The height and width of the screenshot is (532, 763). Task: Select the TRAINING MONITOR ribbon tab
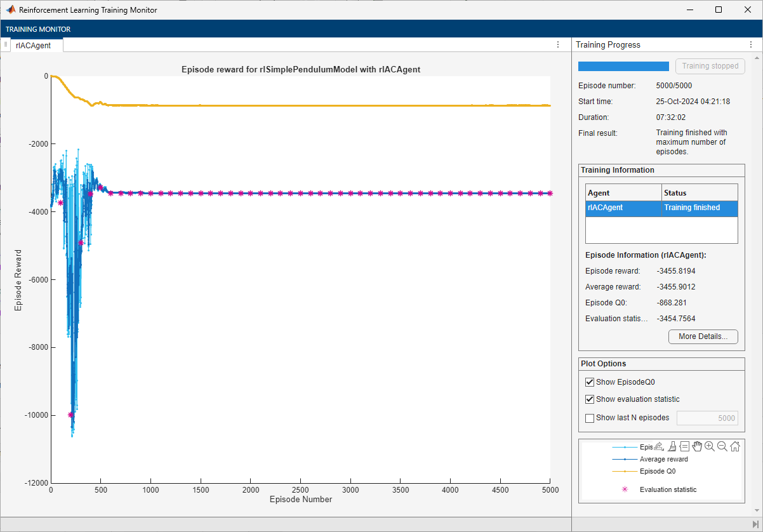point(38,29)
